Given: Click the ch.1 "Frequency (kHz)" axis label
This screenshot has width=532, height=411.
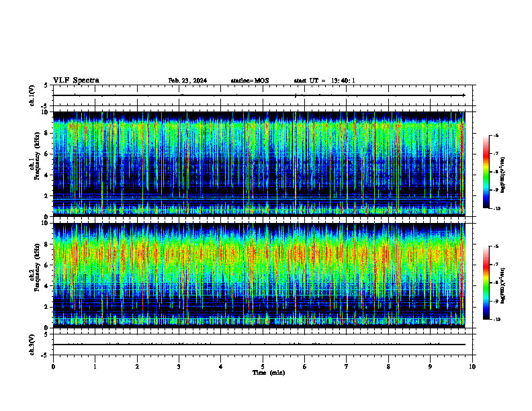Looking at the screenshot, I should click(x=36, y=156).
